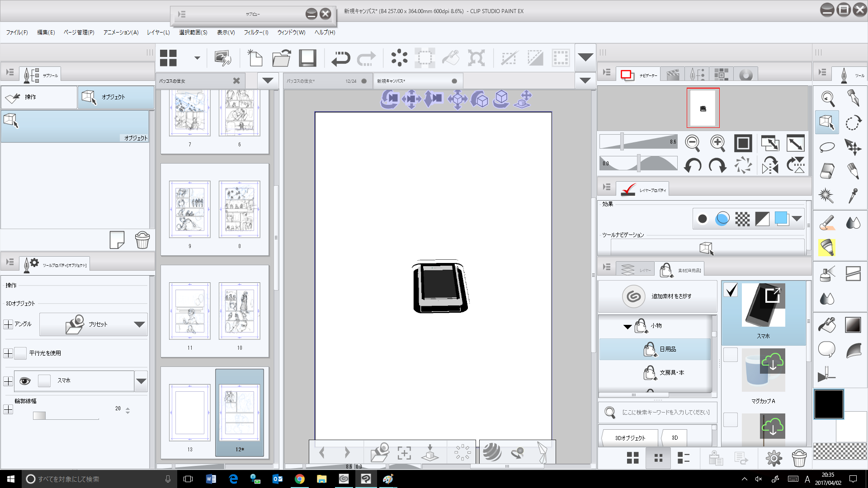This screenshot has width=868, height=488.
Task: Select the balloon text tool
Action: click(826, 349)
